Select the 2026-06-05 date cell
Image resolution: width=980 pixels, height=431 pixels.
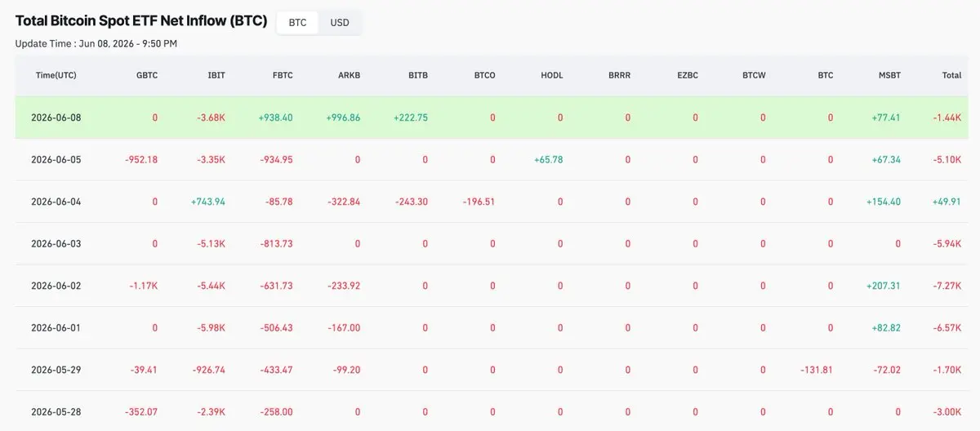[x=56, y=159]
